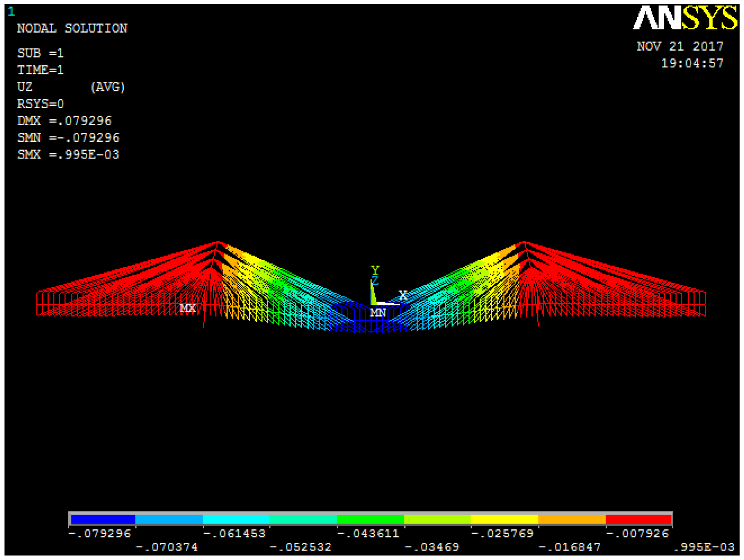Click the -.043611 legend value
The width and height of the screenshot is (744, 560).
click(368, 533)
